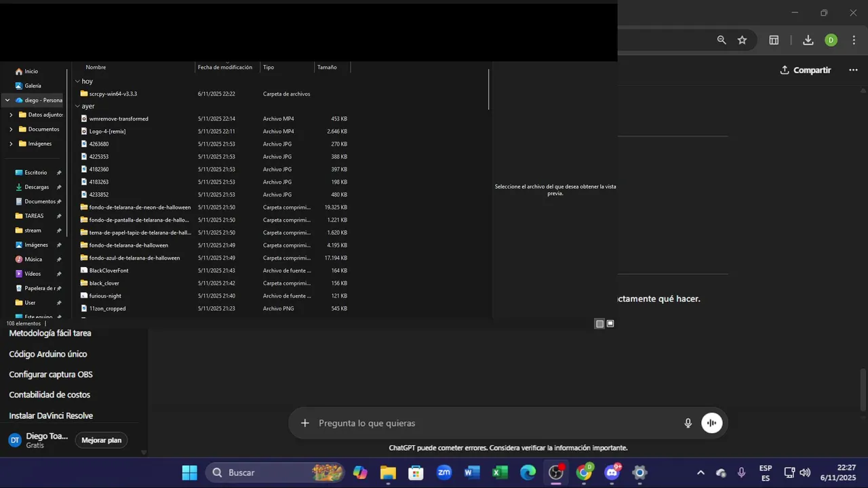
Task: Switch Explorer to details view
Action: (x=599, y=324)
